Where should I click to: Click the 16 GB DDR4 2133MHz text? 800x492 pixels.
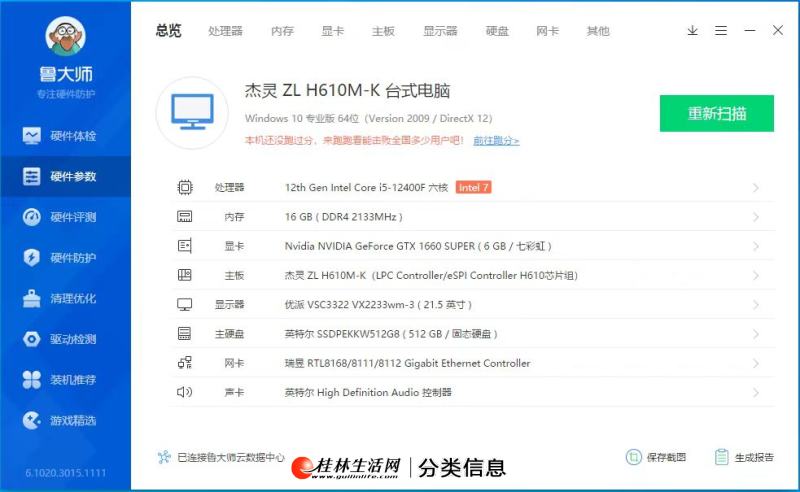tap(343, 217)
